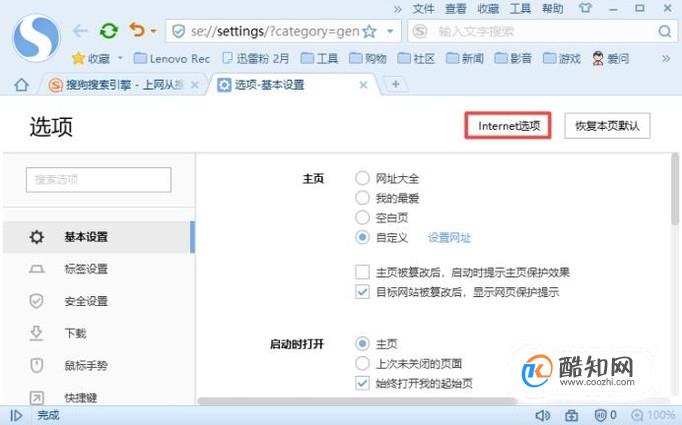Enable 主页被篡改后 startup protection checkbox

tap(362, 272)
